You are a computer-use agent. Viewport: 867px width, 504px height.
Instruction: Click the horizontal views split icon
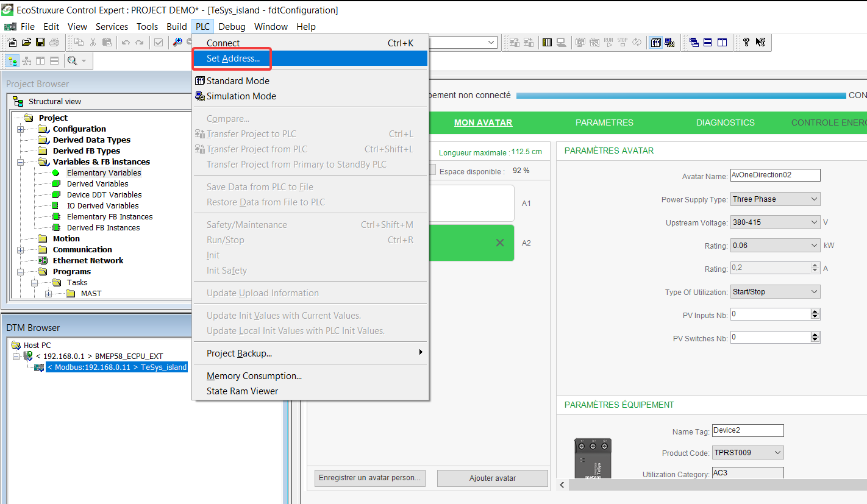(x=54, y=61)
